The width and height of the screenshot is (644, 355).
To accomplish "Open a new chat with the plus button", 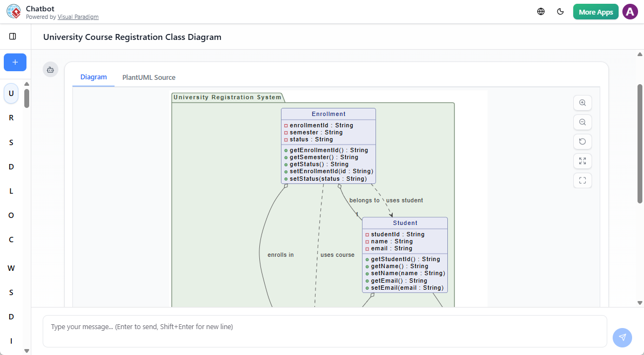I will pos(15,62).
